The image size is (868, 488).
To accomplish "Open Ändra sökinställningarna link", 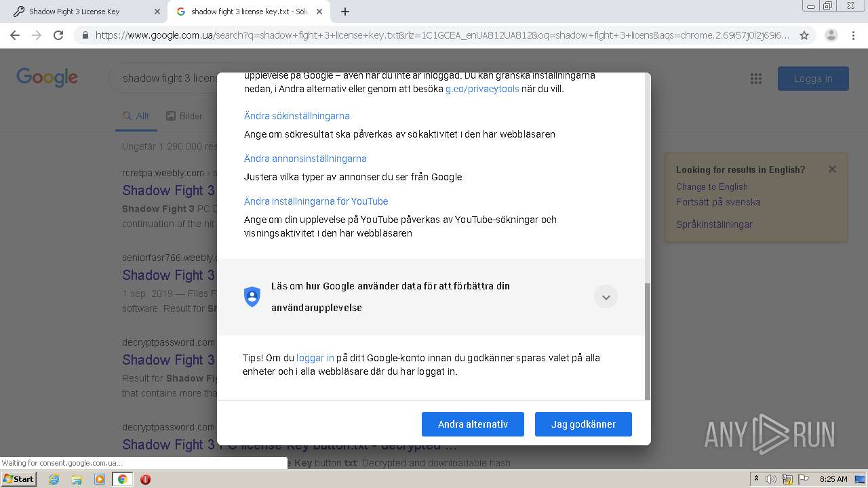I will 297,116.
